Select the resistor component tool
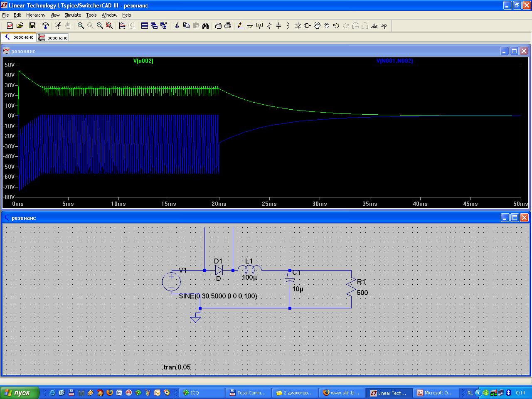The height and width of the screenshot is (399, 532). coord(269,26)
